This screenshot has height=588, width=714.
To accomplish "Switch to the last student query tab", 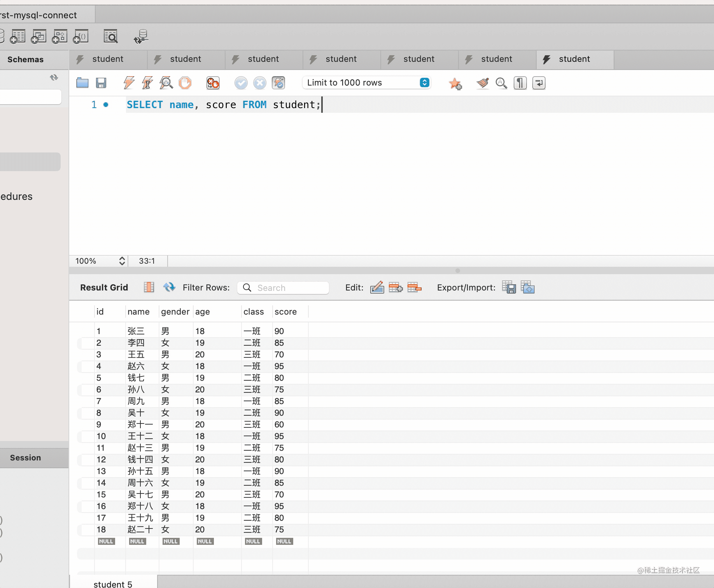I will pos(574,59).
